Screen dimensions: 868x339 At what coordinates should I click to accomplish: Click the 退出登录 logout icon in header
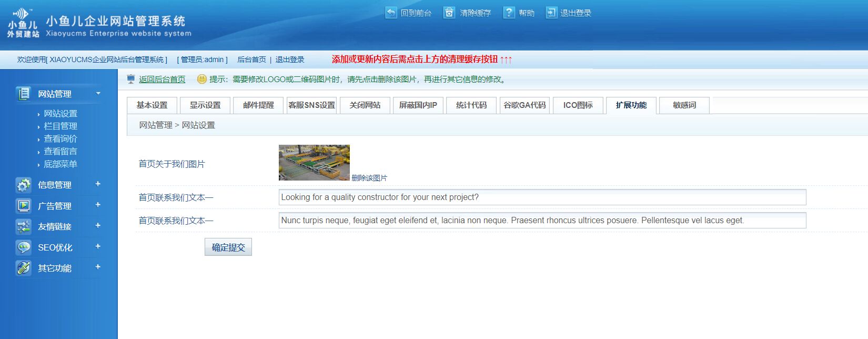pos(551,13)
